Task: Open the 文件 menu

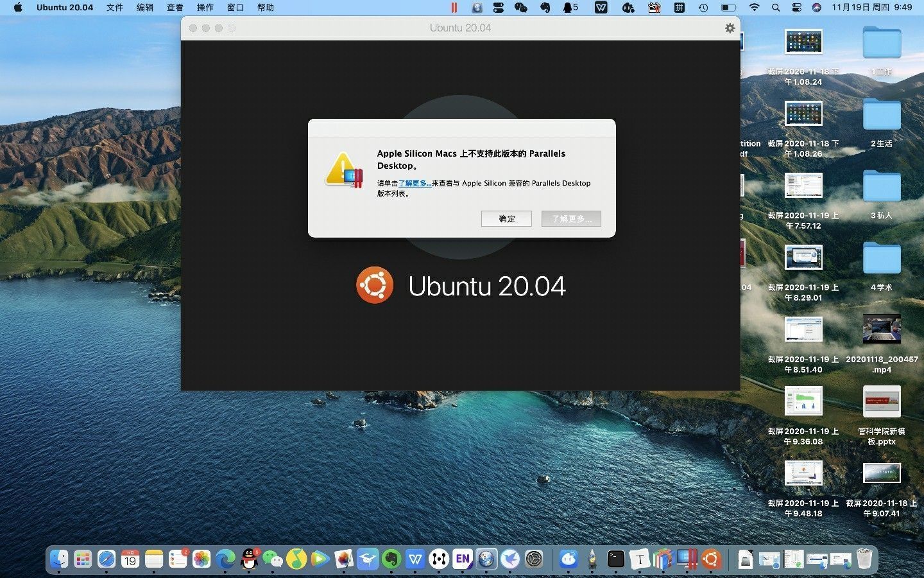Action: 115,8
